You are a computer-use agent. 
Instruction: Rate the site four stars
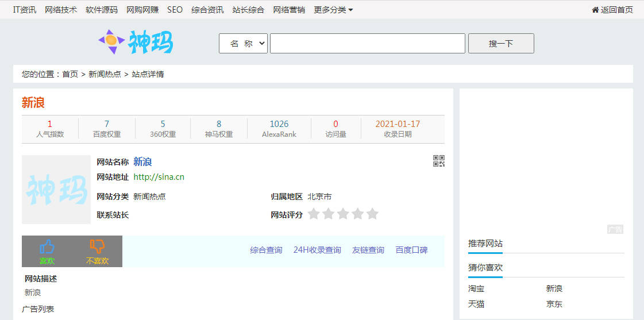[358, 214]
